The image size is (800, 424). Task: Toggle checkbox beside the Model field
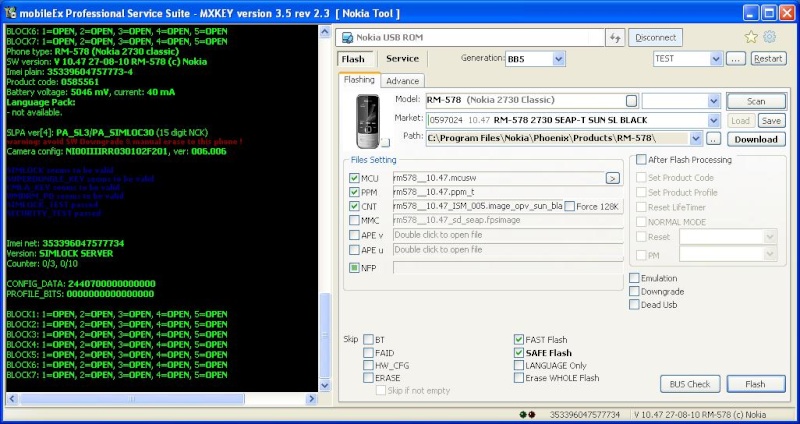[632, 101]
